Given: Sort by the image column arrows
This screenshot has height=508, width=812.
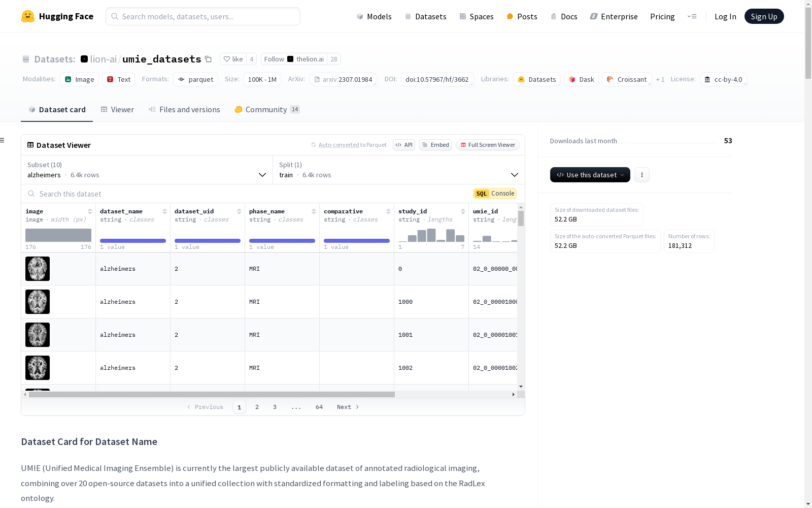Looking at the screenshot, I should 90,211.
